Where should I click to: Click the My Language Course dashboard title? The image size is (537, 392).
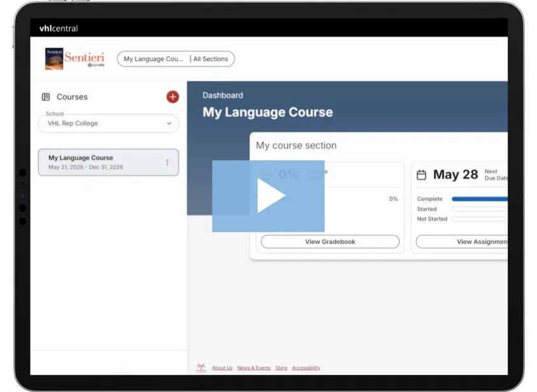[x=267, y=112]
